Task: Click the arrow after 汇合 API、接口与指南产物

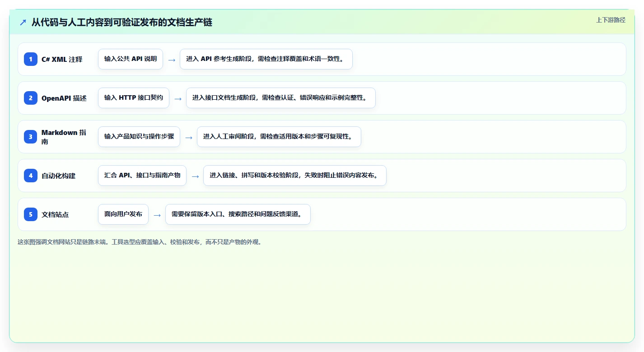Action: pos(195,176)
